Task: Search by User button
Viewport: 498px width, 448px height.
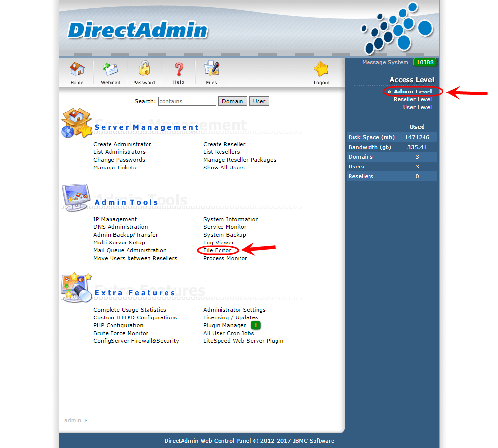Action: click(x=259, y=101)
